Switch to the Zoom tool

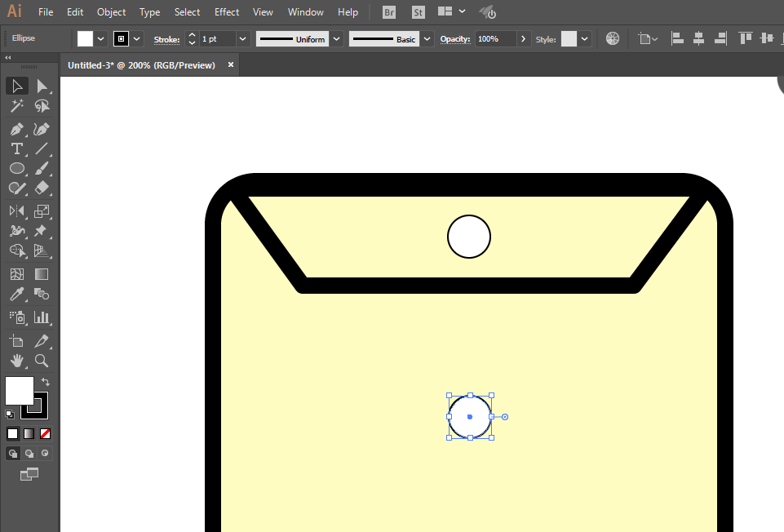point(42,361)
